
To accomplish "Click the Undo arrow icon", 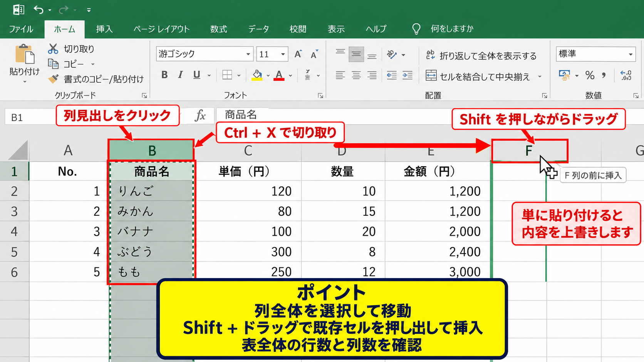I will pyautogui.click(x=39, y=10).
